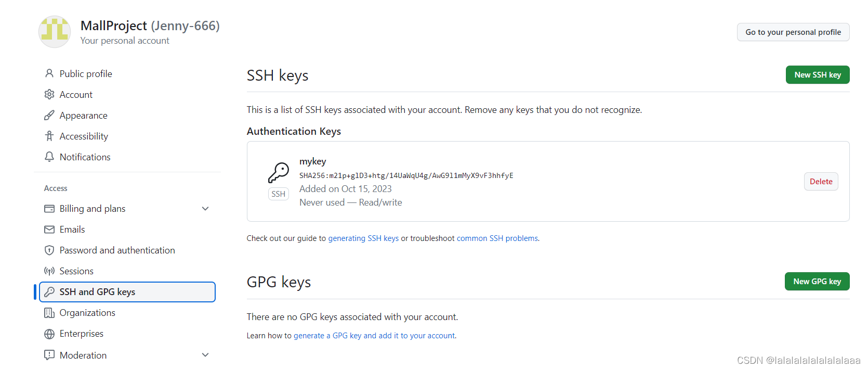868x369 pixels.
Task: Delete the mykey SSH key
Action: (x=821, y=182)
